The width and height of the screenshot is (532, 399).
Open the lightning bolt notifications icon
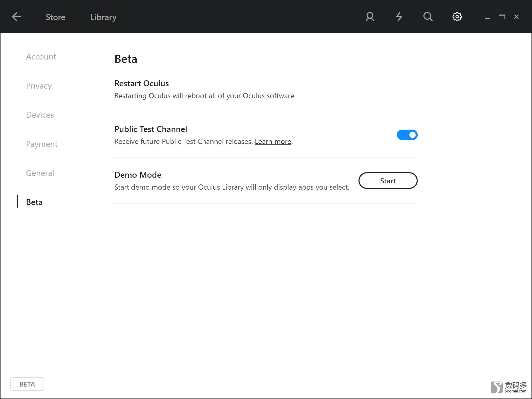399,17
